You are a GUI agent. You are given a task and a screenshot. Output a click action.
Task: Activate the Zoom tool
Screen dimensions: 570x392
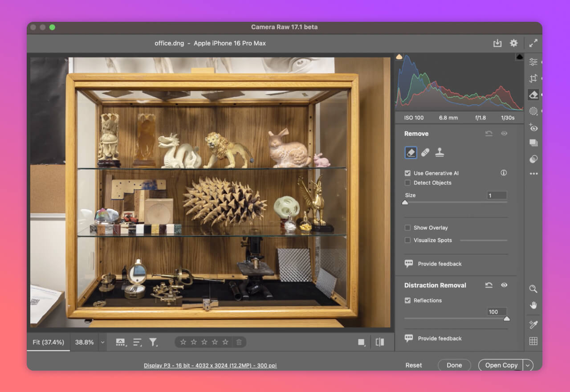click(533, 289)
